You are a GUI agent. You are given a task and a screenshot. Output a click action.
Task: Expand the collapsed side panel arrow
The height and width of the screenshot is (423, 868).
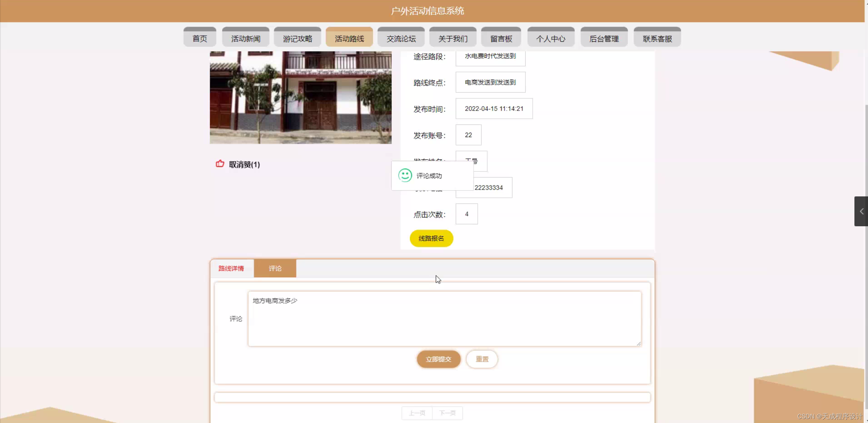861,211
